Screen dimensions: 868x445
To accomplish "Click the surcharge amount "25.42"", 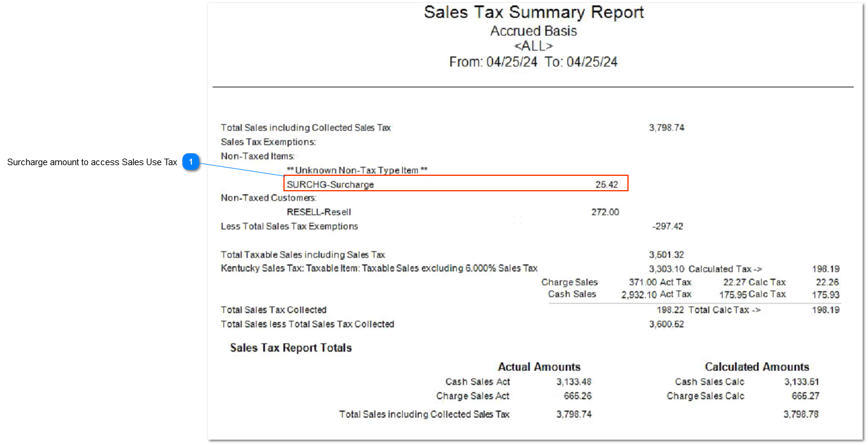I will click(x=607, y=185).
